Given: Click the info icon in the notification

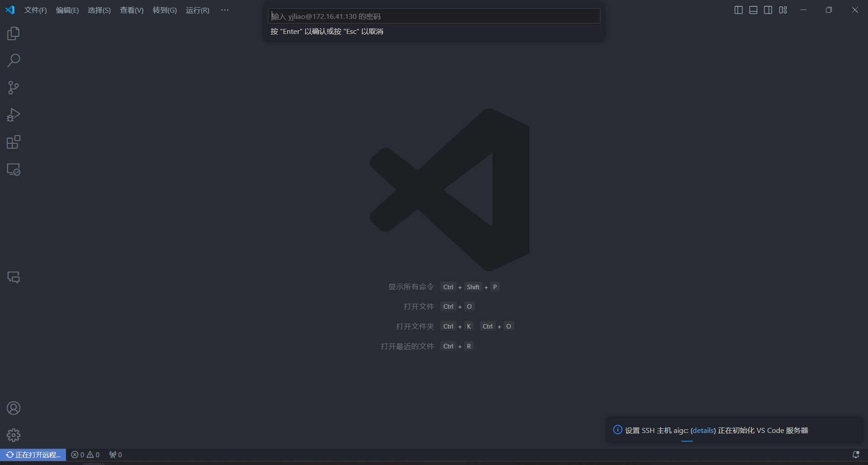Looking at the screenshot, I should 618,430.
